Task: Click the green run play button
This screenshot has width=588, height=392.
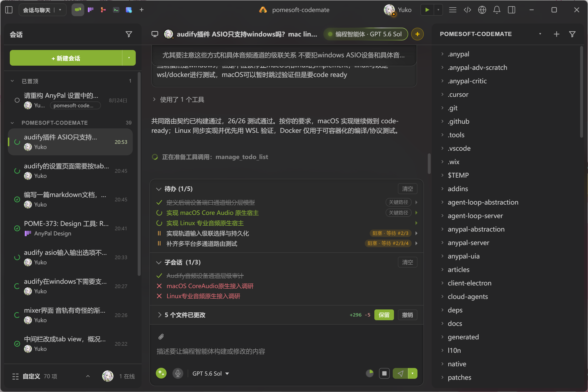Action: click(x=427, y=10)
